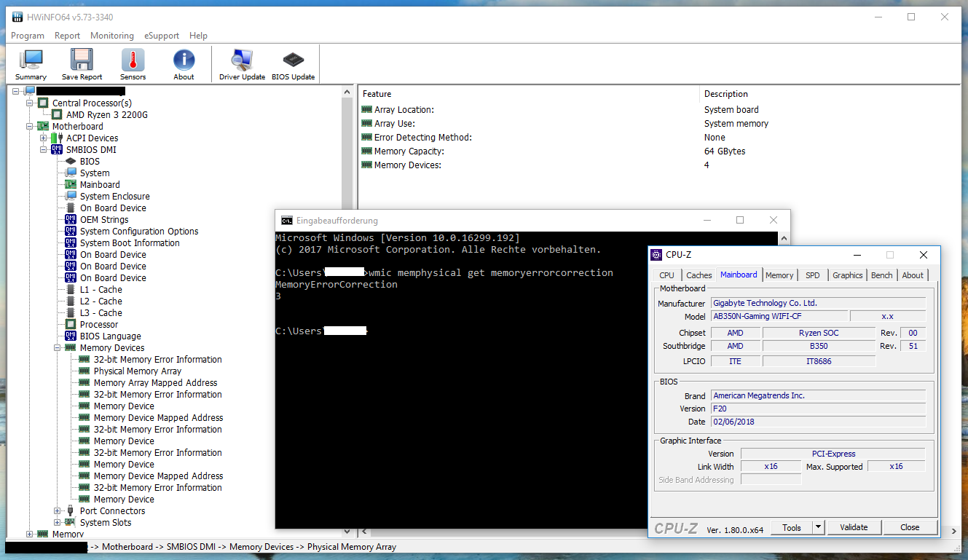Viewport: 968px width, 560px height.
Task: Select System Enclosure in the tree
Action: [x=114, y=197]
